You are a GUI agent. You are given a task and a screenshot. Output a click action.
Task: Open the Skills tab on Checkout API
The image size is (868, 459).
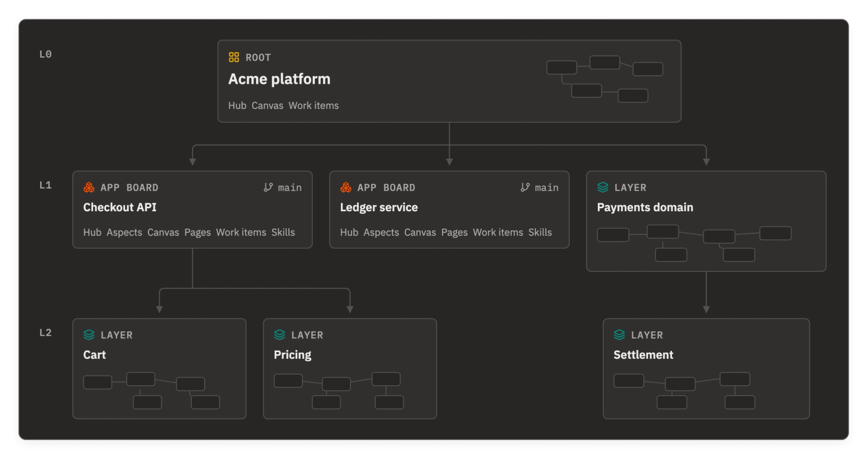click(283, 232)
